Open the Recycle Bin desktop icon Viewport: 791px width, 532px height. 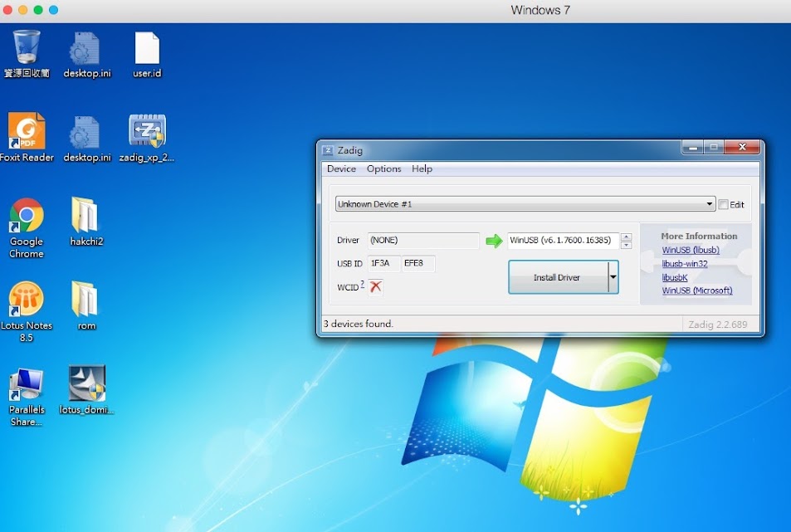27,53
